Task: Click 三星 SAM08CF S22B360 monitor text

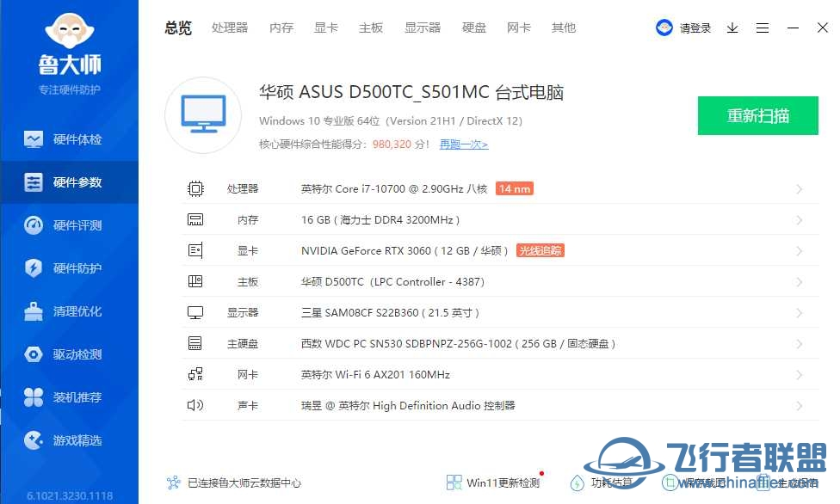Action: coord(390,313)
